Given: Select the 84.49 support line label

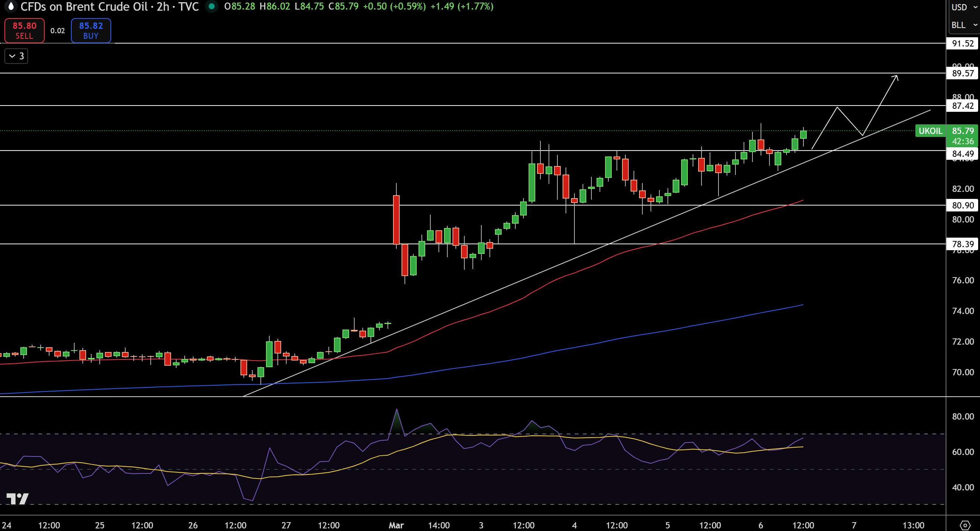Looking at the screenshot, I should pyautogui.click(x=963, y=154).
